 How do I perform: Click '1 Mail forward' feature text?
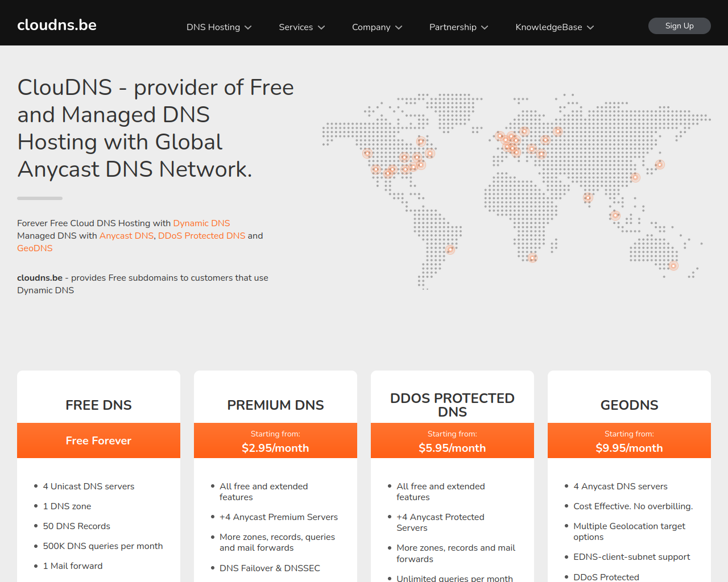[x=73, y=566]
